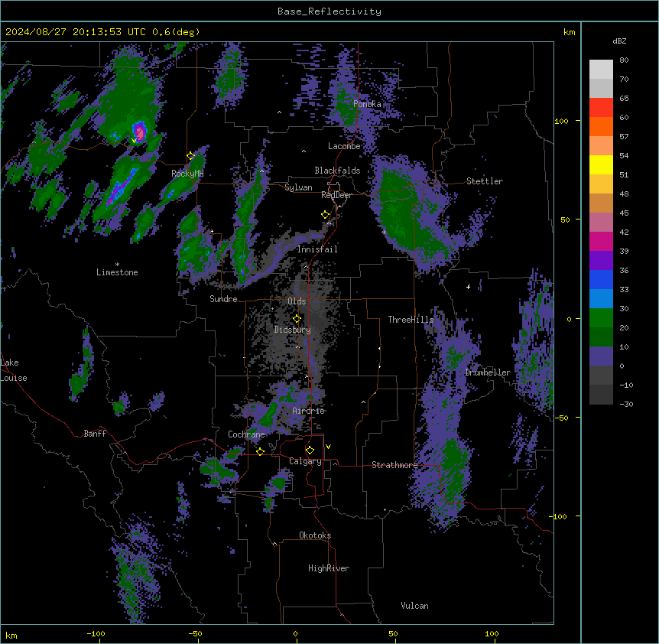Select the green 20-30 dBZ legend swatch

[x=601, y=318]
